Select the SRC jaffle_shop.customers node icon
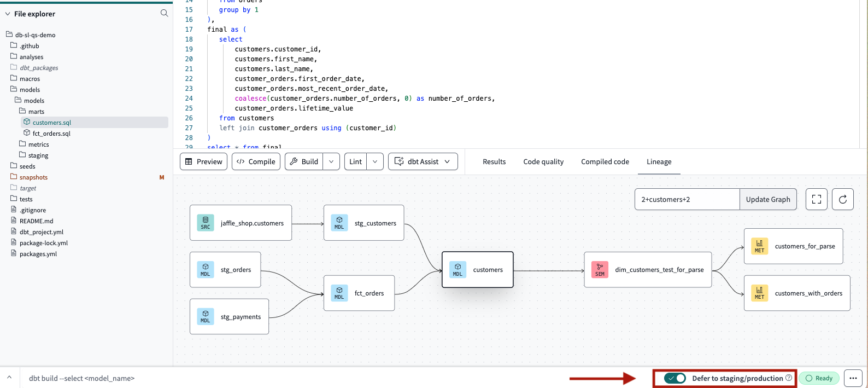 [x=206, y=223]
